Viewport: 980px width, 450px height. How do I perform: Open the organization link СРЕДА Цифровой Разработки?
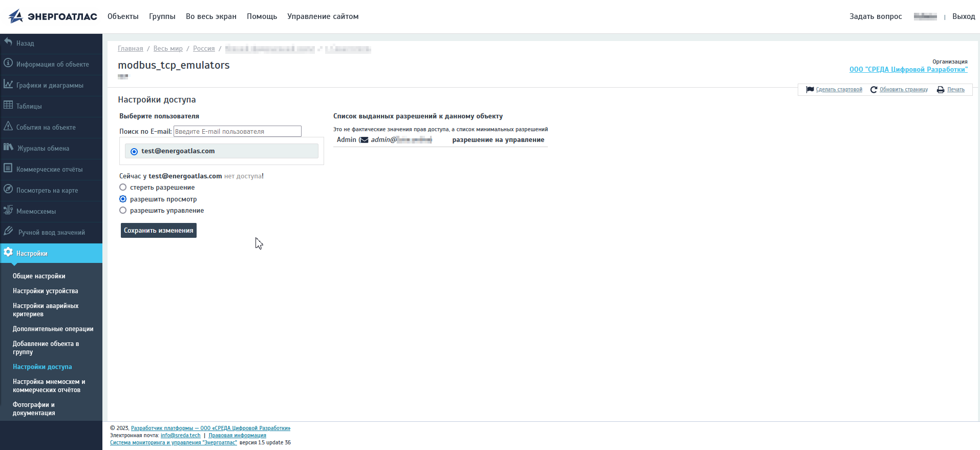(908, 70)
